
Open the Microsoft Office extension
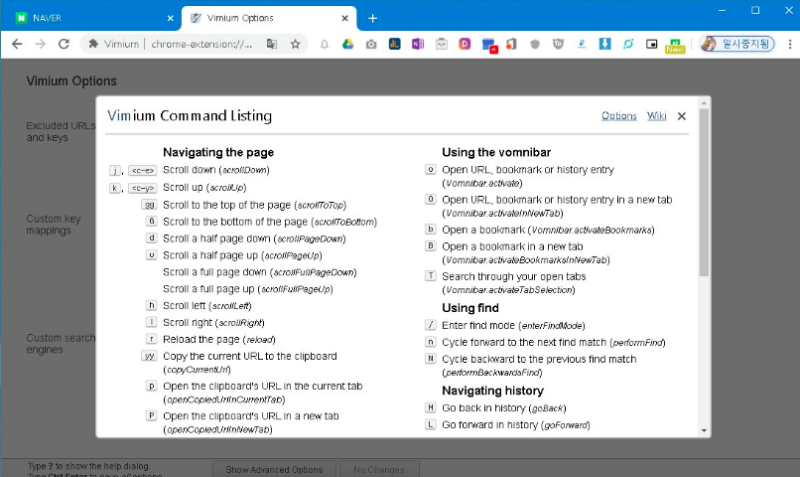(x=511, y=44)
